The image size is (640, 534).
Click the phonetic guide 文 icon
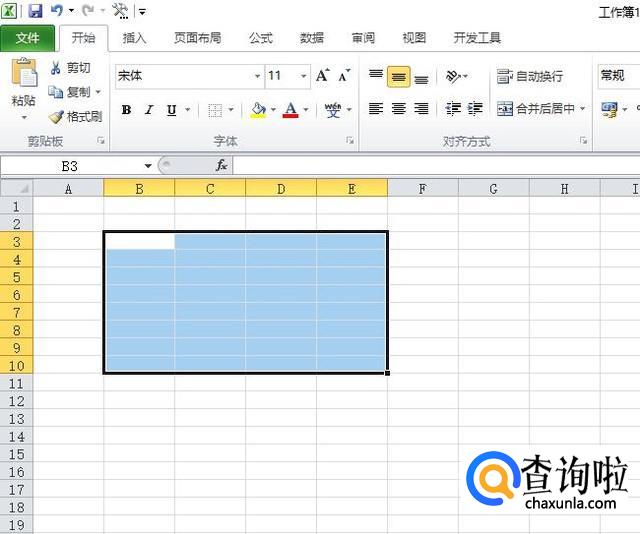click(x=333, y=110)
